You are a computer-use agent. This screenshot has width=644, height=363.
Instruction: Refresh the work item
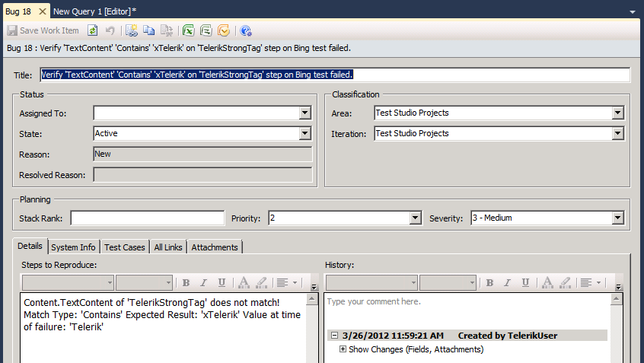click(x=93, y=30)
